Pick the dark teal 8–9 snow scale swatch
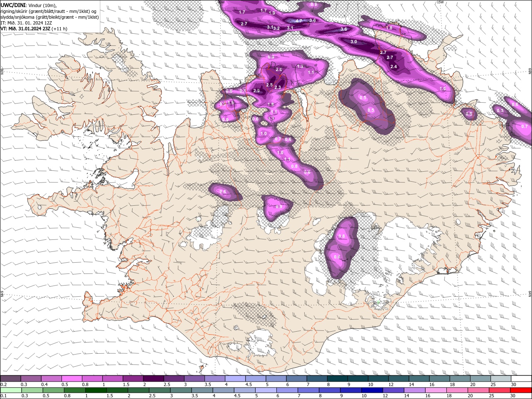Viewport: 532px width, 399px height. coord(337,379)
